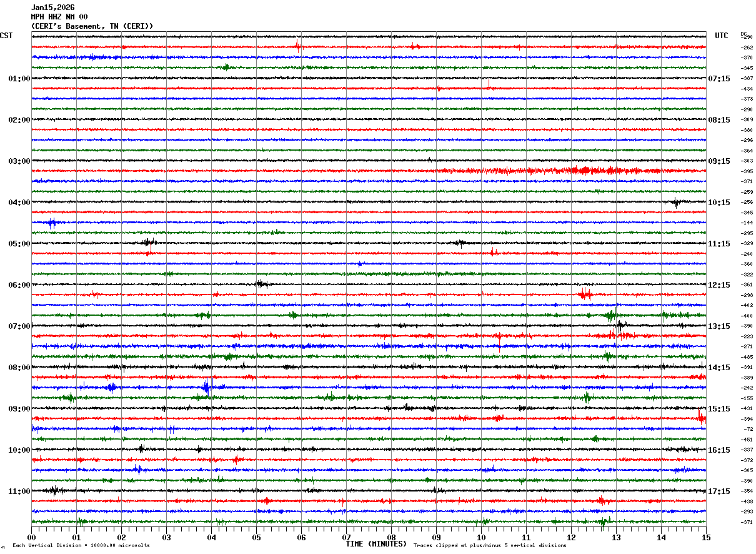This screenshot has height=554, width=756.
Task: Select the 11:00 CST row label
Action: [x=19, y=491]
